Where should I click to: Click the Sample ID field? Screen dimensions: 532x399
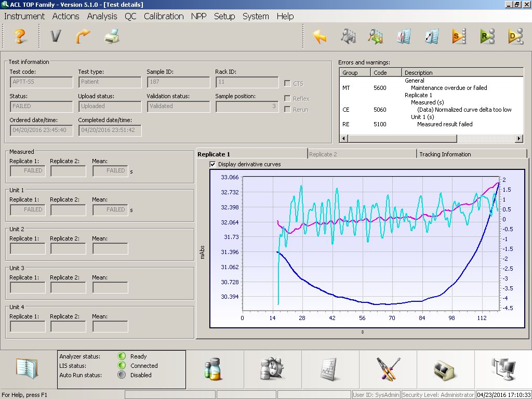(178, 82)
